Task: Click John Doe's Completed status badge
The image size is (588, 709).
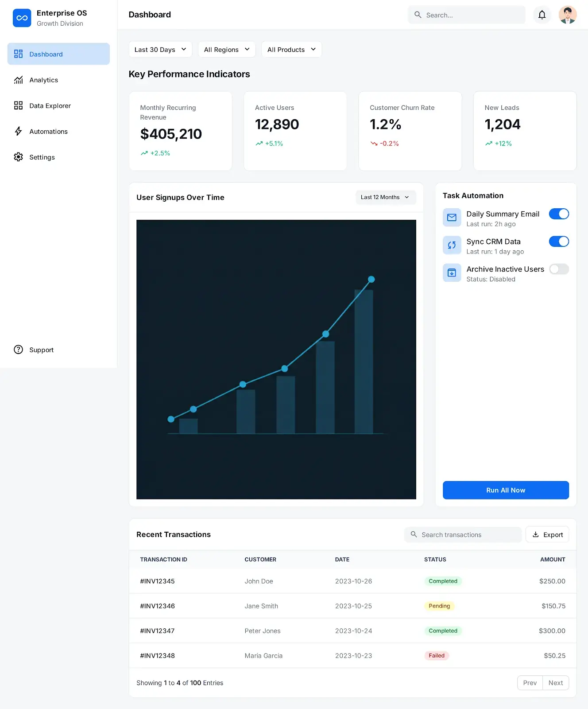Action: click(x=443, y=581)
